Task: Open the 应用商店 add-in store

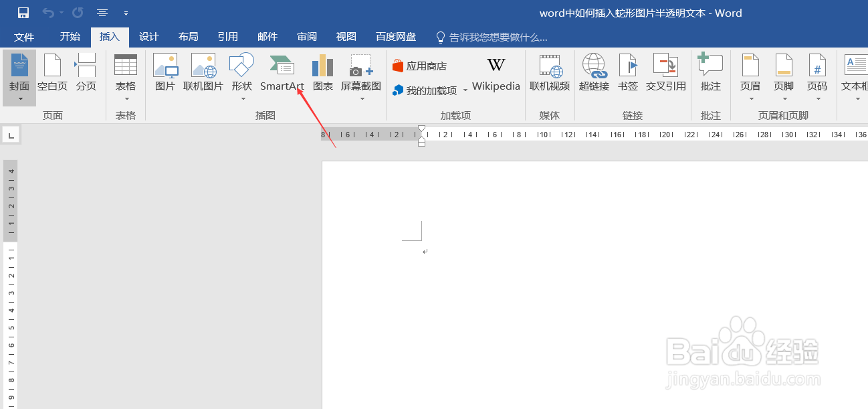Action: click(x=420, y=66)
